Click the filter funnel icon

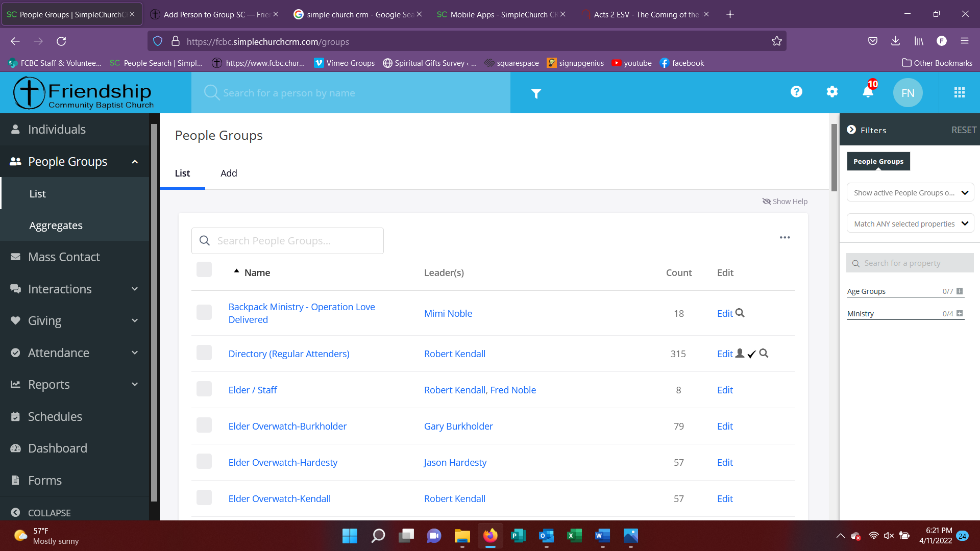pyautogui.click(x=535, y=93)
